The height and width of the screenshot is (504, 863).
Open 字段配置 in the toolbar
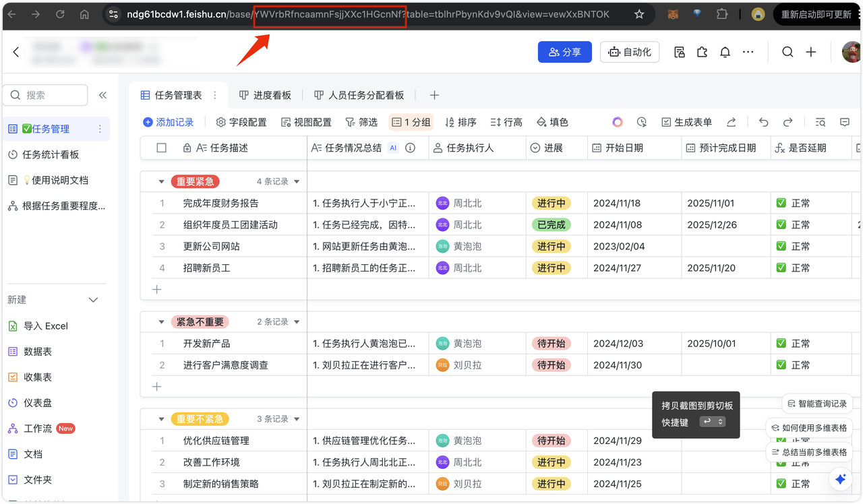point(241,122)
